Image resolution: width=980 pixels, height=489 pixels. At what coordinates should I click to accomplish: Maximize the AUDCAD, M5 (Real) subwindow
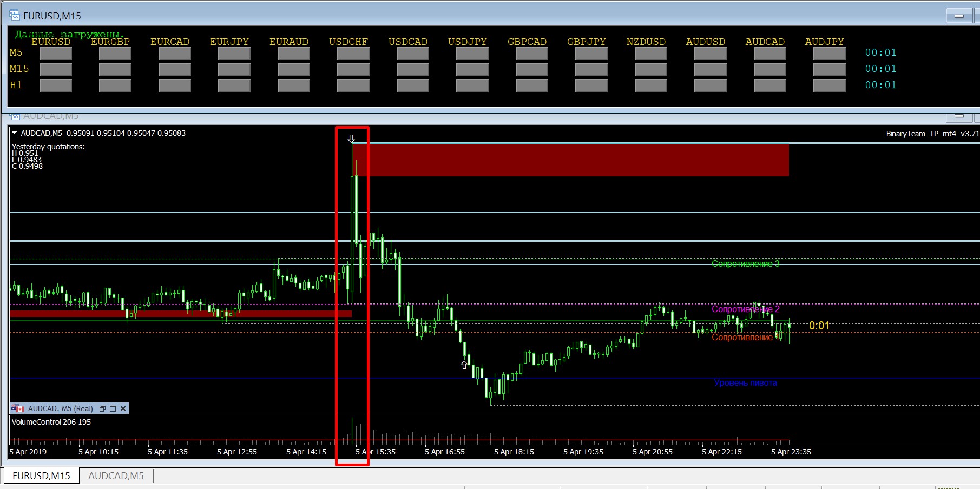(113, 408)
